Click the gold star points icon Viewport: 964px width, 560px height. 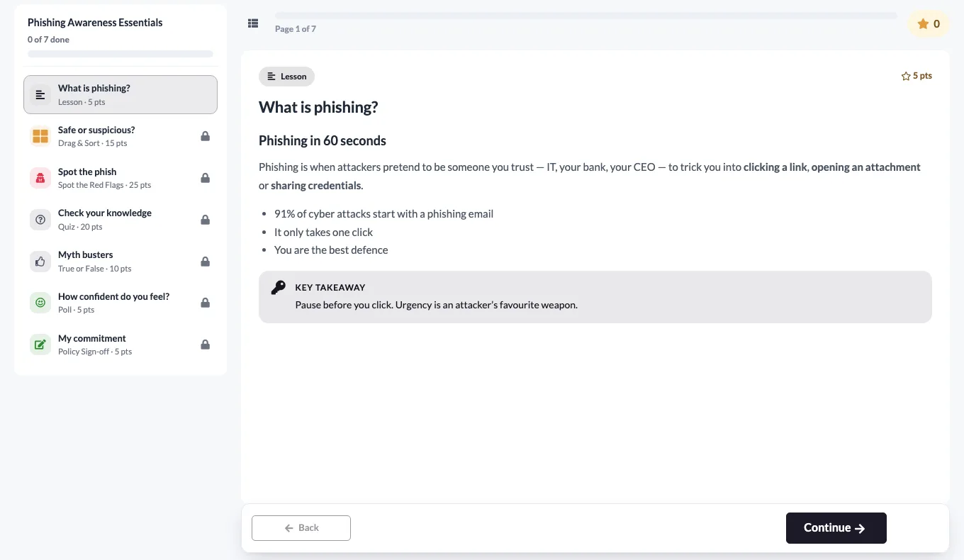(923, 24)
